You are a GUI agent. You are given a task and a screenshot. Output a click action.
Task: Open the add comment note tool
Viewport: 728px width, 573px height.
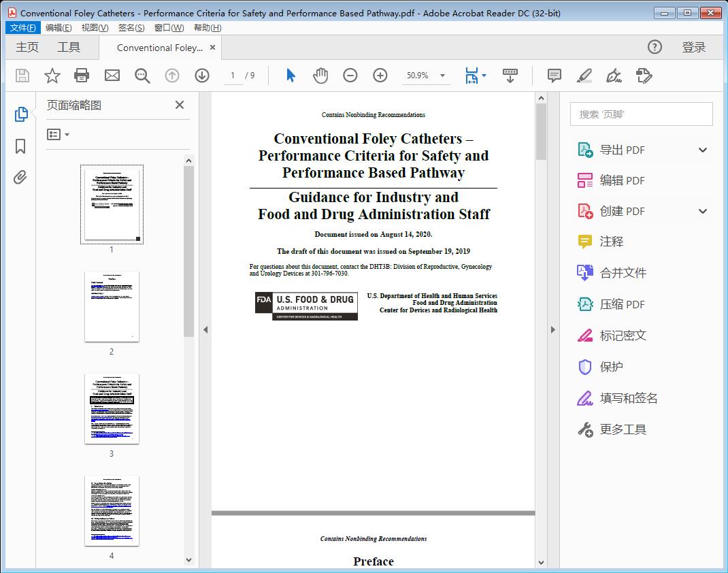point(555,76)
